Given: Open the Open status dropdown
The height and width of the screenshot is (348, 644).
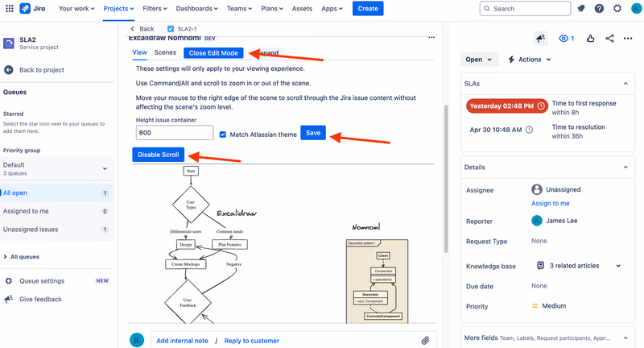Looking at the screenshot, I should click(x=479, y=59).
